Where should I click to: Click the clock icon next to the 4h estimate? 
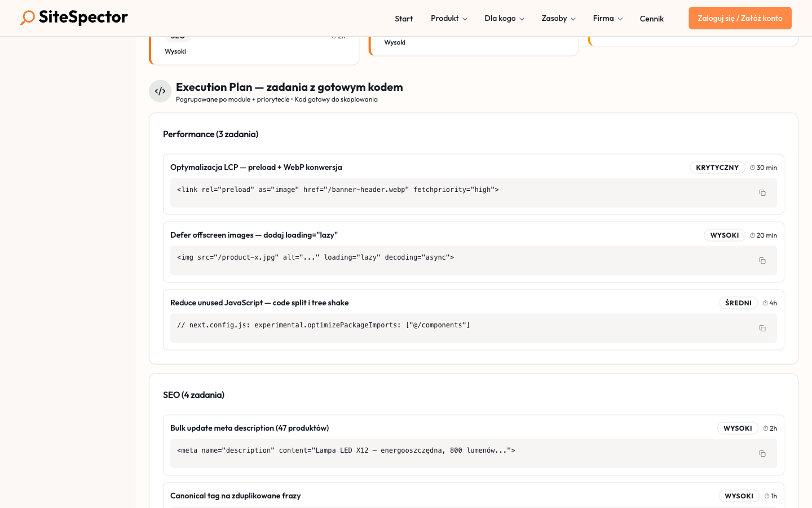(x=764, y=303)
